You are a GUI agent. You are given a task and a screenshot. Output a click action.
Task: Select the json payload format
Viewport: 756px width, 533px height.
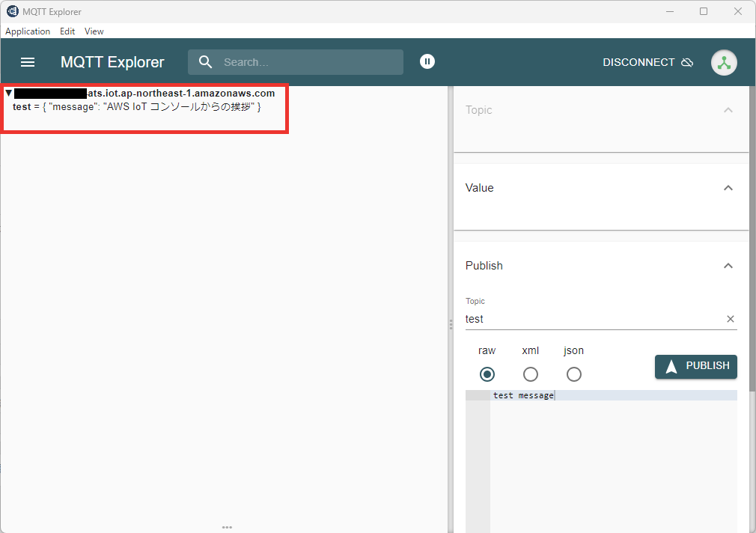pyautogui.click(x=573, y=374)
